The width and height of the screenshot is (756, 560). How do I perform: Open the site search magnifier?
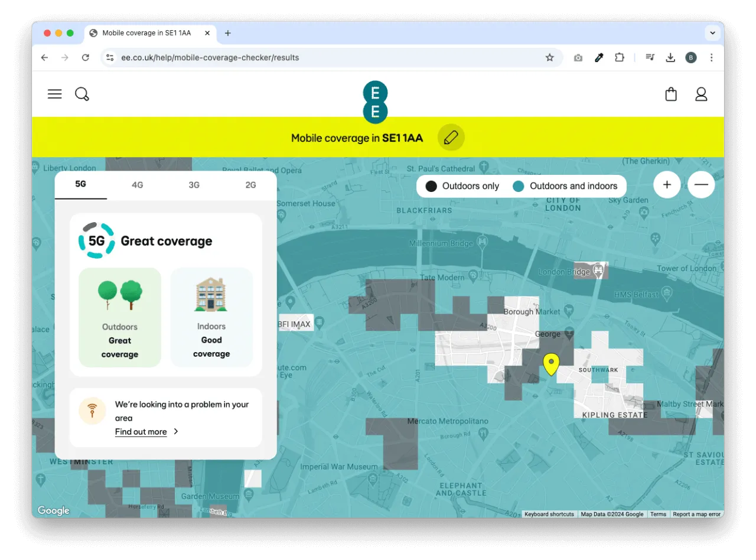click(x=82, y=95)
